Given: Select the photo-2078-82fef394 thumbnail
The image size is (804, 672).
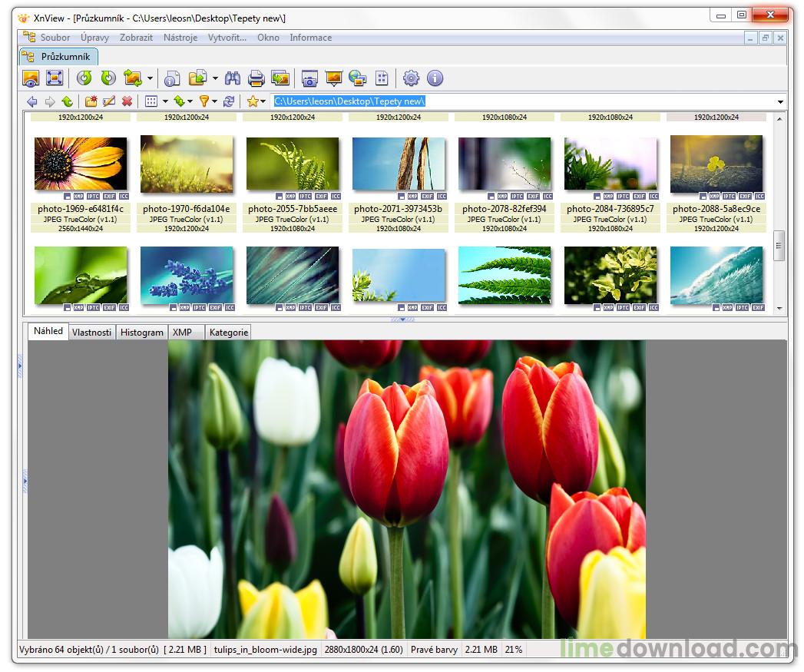Looking at the screenshot, I should click(505, 164).
